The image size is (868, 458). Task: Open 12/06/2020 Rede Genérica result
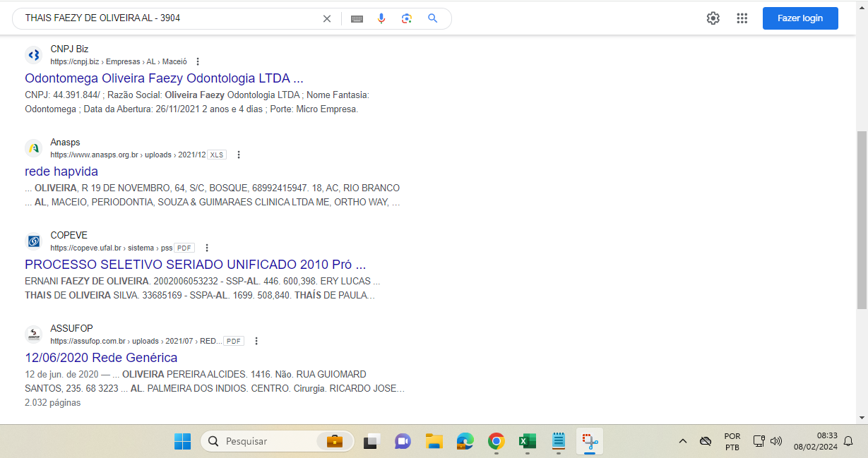click(101, 358)
